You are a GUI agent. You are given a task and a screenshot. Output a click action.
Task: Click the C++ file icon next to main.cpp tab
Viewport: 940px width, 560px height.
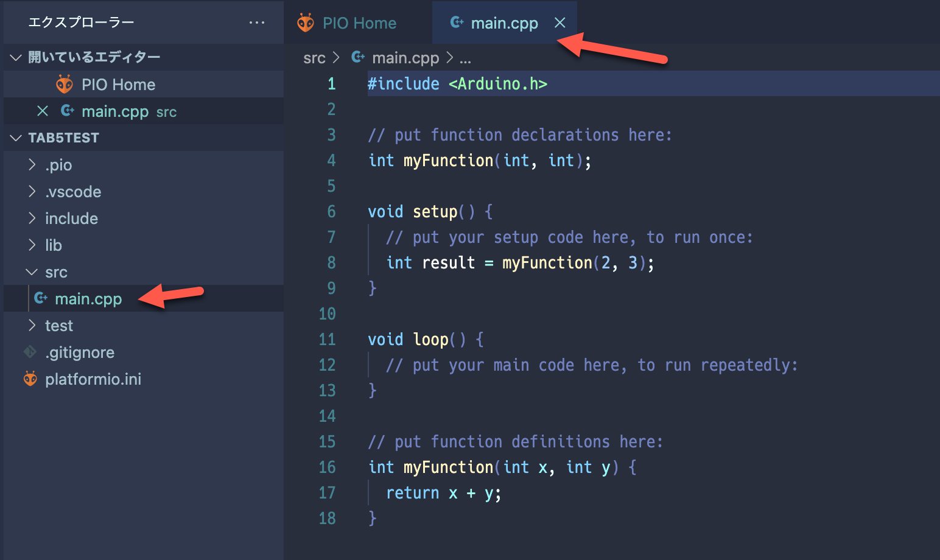pos(456,23)
